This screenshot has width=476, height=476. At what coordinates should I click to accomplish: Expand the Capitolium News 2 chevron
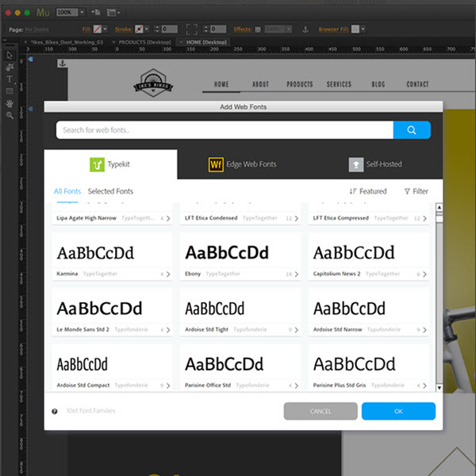tap(424, 274)
